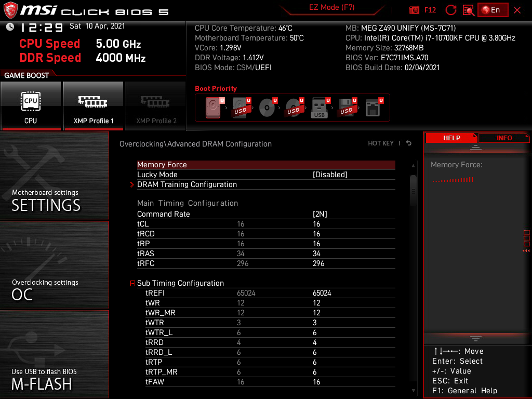The width and height of the screenshot is (532, 399).
Task: Edit the tRTP_MR value field
Action: (314, 372)
